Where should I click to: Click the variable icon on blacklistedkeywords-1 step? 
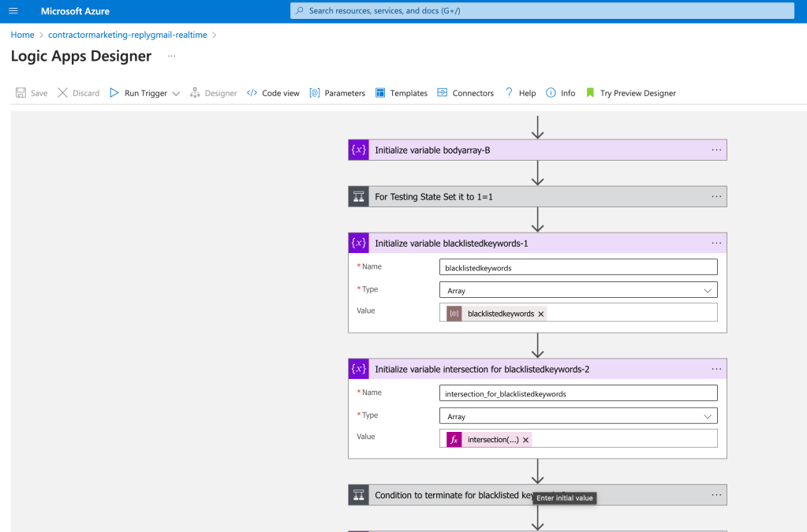359,243
